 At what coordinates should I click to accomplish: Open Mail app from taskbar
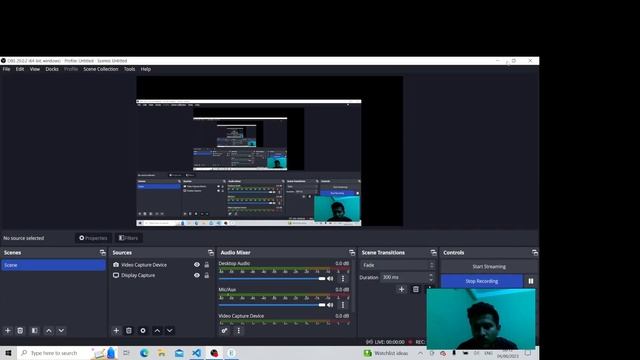pos(179,353)
